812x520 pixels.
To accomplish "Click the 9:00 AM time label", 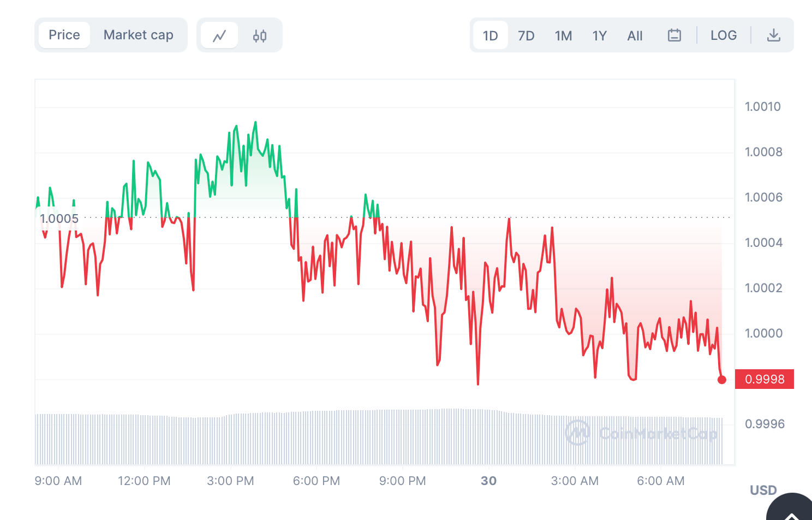I will pyautogui.click(x=58, y=481).
